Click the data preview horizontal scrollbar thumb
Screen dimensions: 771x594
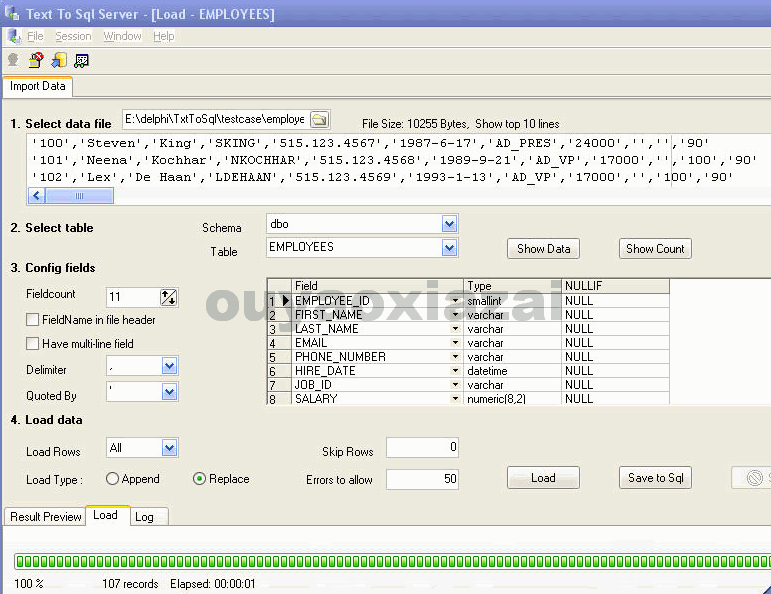[79, 196]
